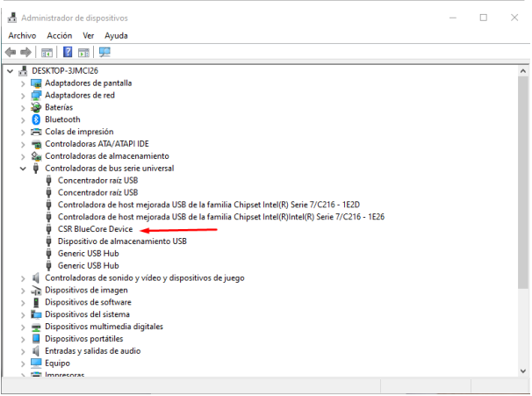Expand Entradas y salidas de audio
Screen dimensions: 532x396
pos(23,351)
